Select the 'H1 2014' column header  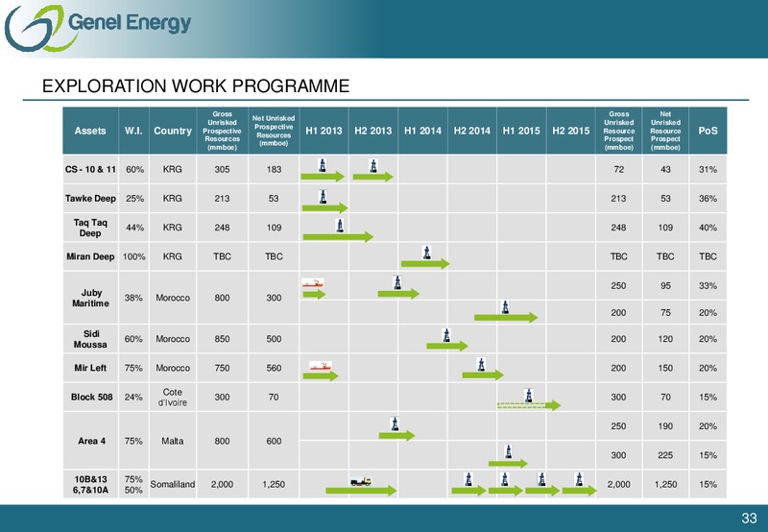422,131
